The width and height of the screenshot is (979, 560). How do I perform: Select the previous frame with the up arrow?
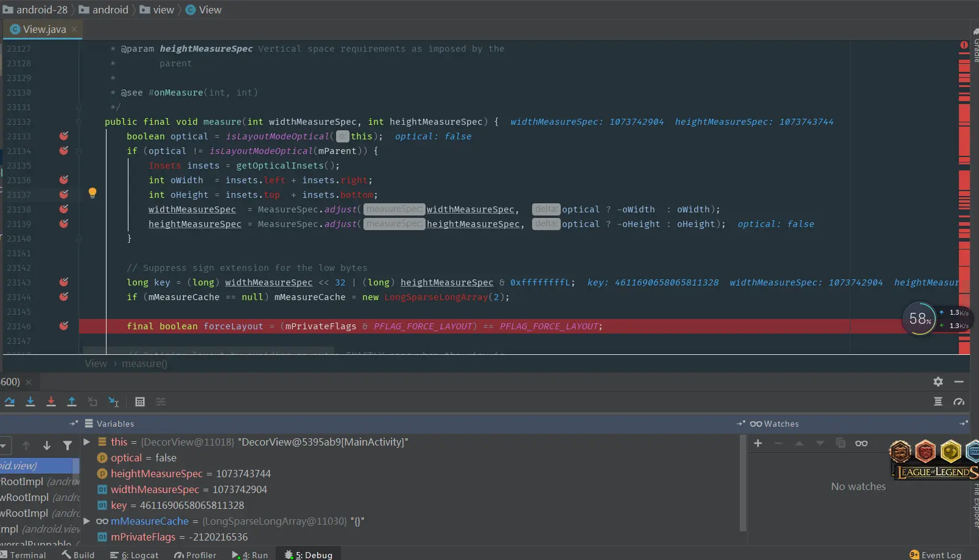(26, 446)
